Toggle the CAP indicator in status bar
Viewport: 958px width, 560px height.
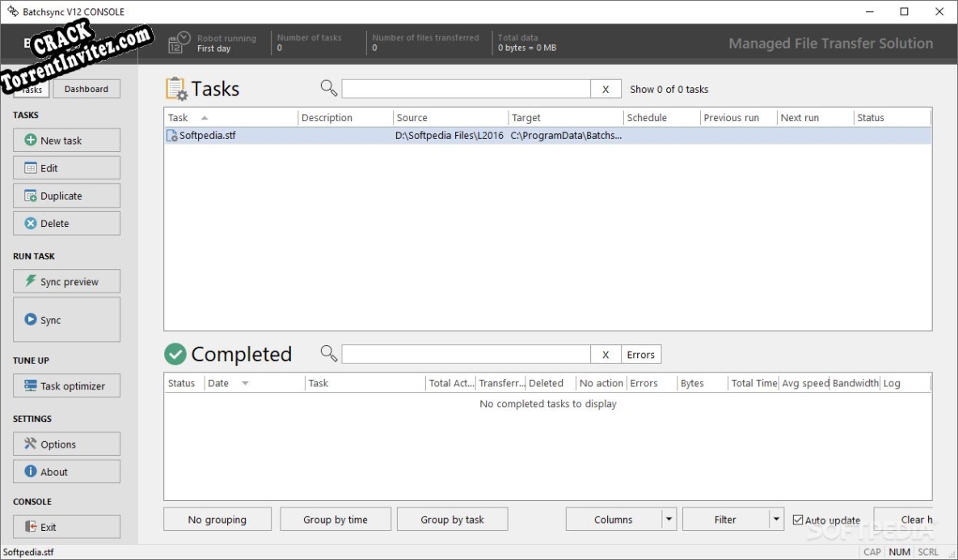coord(871,552)
